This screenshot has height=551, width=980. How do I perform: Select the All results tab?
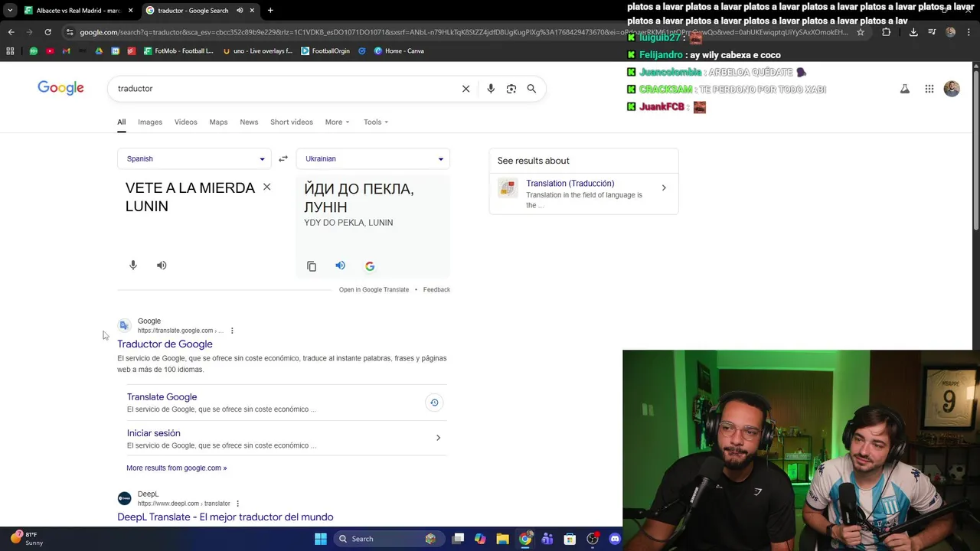click(121, 122)
